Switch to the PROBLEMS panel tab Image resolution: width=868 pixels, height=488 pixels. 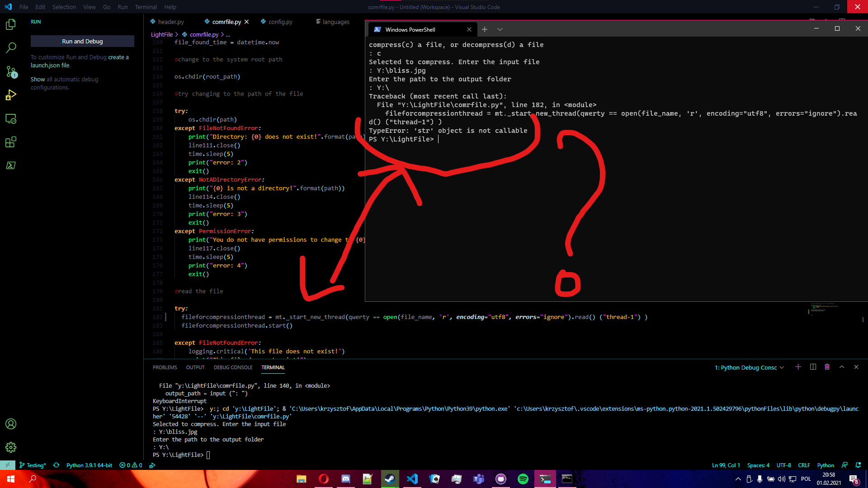click(165, 367)
